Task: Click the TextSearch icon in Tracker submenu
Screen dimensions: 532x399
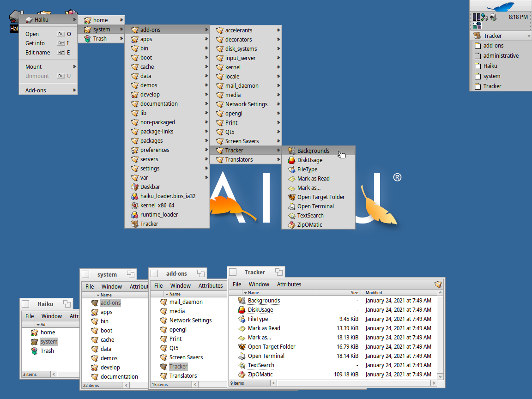Action: (x=291, y=216)
